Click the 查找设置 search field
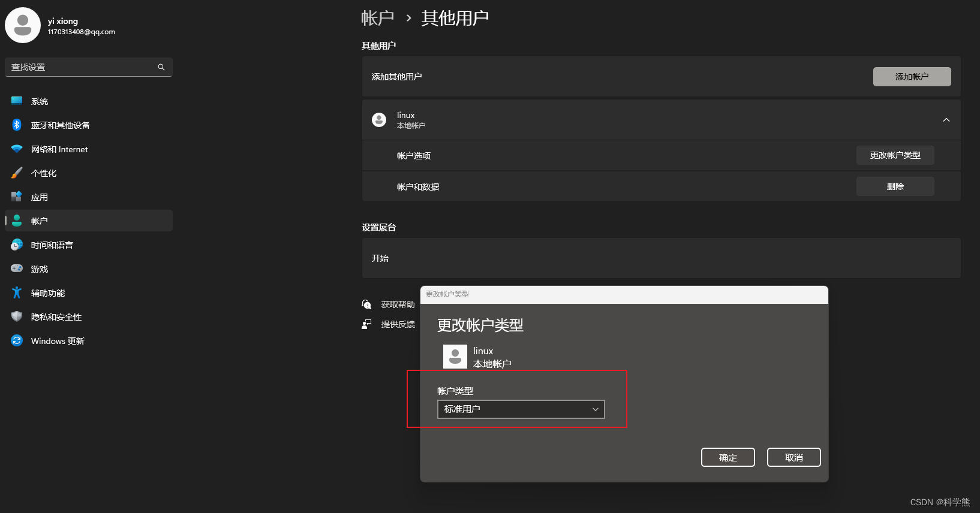This screenshot has width=980, height=513. point(89,67)
